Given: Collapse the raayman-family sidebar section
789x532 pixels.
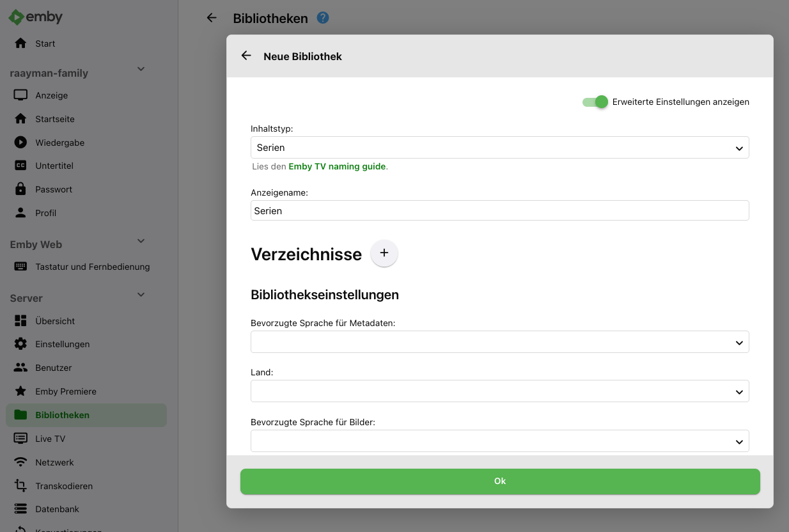Looking at the screenshot, I should (141, 70).
